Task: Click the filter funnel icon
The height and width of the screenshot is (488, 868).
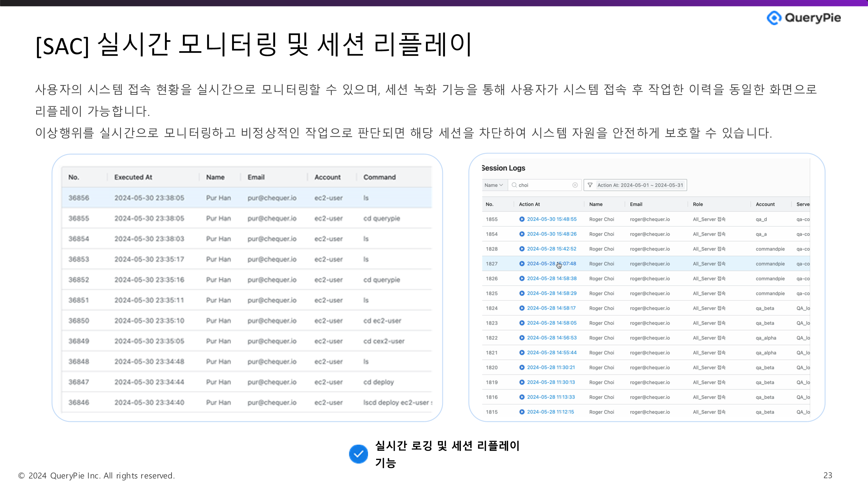Action: (x=590, y=185)
